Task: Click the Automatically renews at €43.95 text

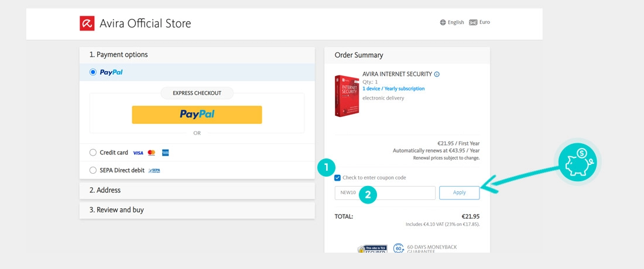Action: tap(436, 151)
